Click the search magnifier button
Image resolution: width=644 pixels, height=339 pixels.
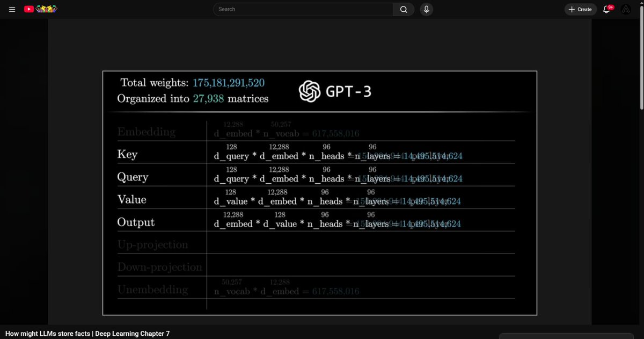tap(404, 9)
